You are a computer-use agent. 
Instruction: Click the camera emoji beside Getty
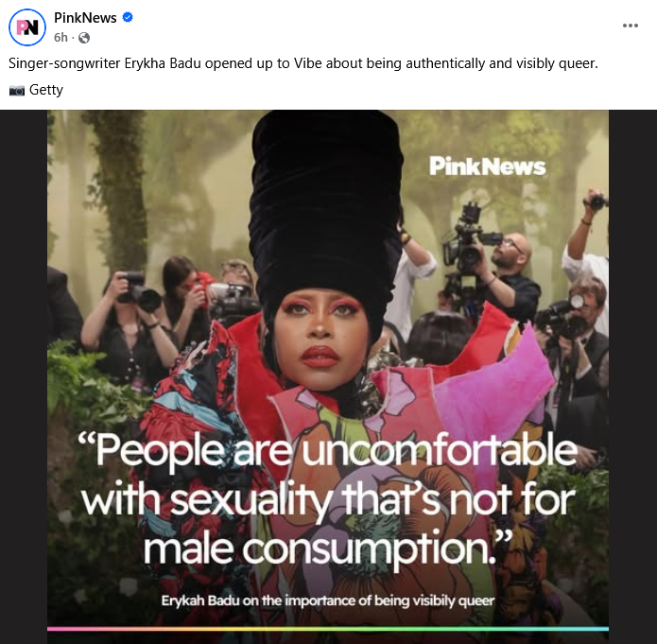click(x=17, y=90)
